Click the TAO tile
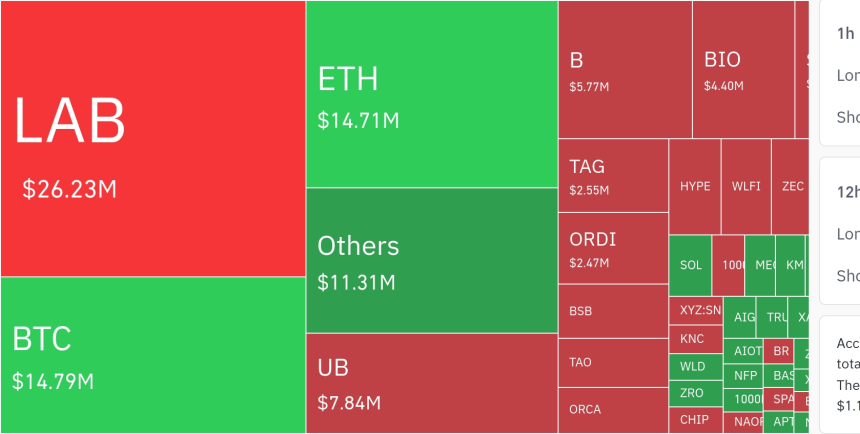The width and height of the screenshot is (860, 434). coord(614,363)
